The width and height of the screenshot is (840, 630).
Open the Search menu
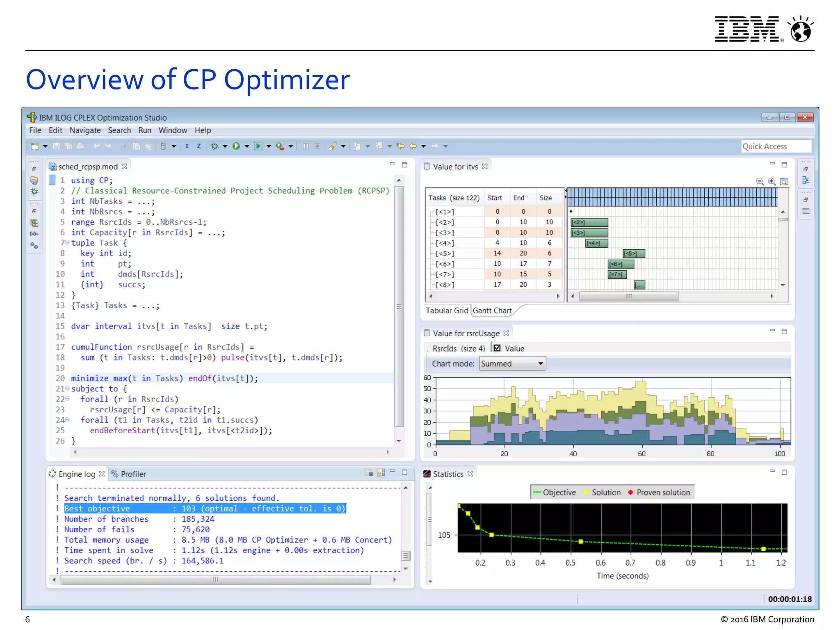(119, 130)
